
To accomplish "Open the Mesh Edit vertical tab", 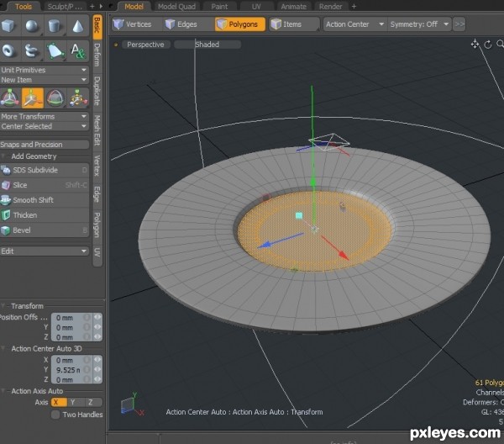I will (x=97, y=130).
